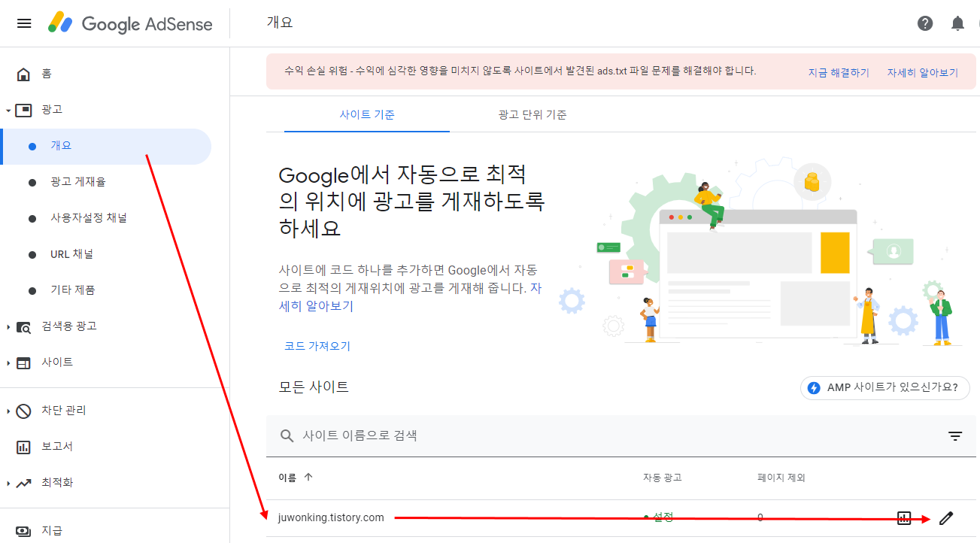This screenshot has height=543, width=980.
Task: Click the AMP 사이트가 있으신가요 button
Action: (x=884, y=388)
